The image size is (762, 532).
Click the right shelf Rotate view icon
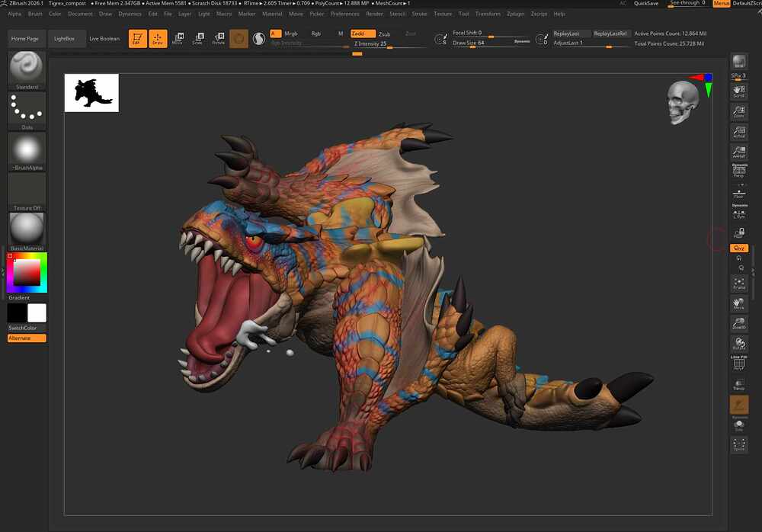pos(739,345)
